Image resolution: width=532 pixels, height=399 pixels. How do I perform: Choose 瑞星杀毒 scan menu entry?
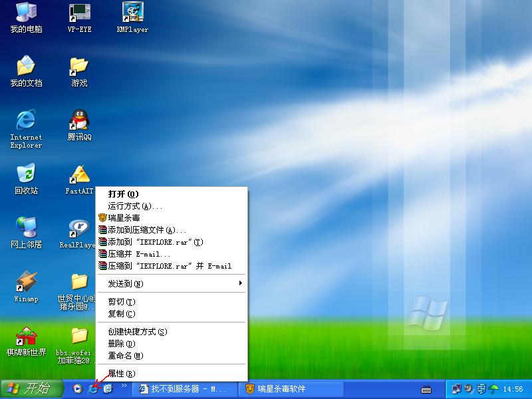point(172,218)
